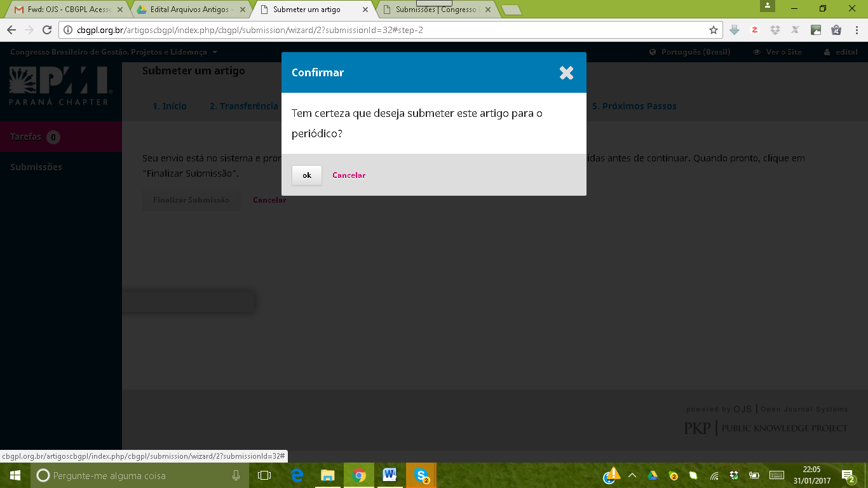
Task: Click the Ver o Site link
Action: 777,52
